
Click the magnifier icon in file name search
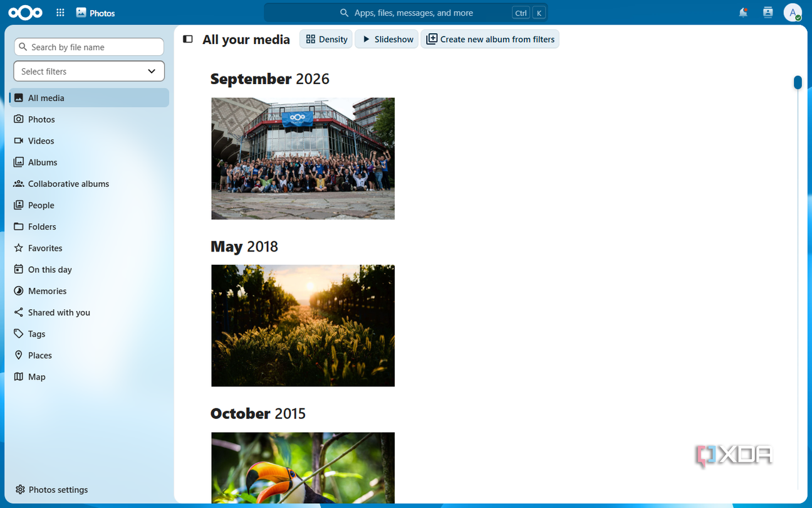24,47
